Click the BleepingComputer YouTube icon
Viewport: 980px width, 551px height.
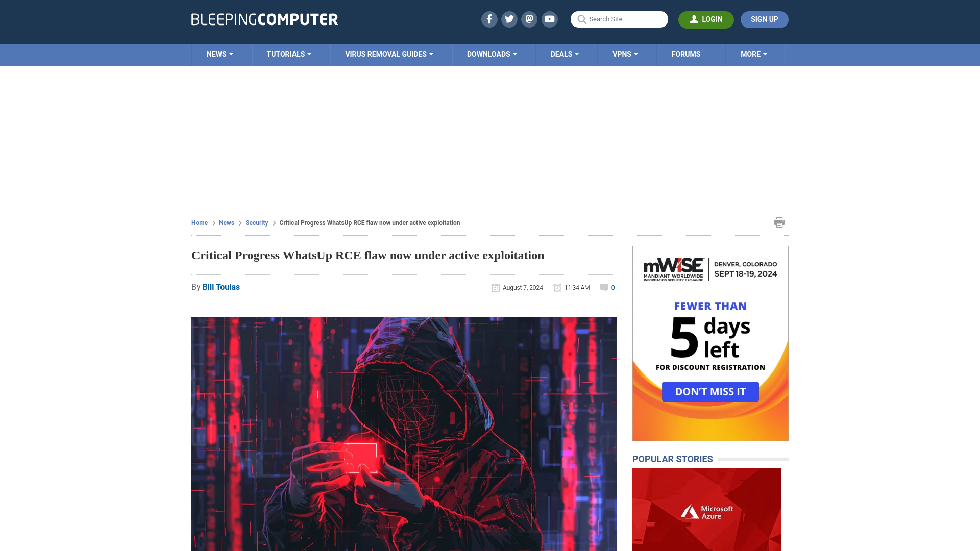(x=549, y=19)
